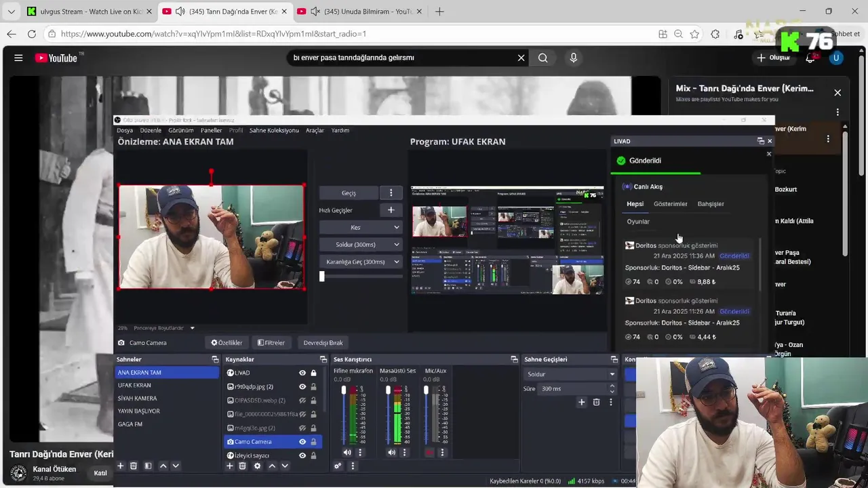Image resolution: width=868 pixels, height=488 pixels.
Task: Unmute the Mic/Aux red speaker icon
Action: tap(429, 452)
